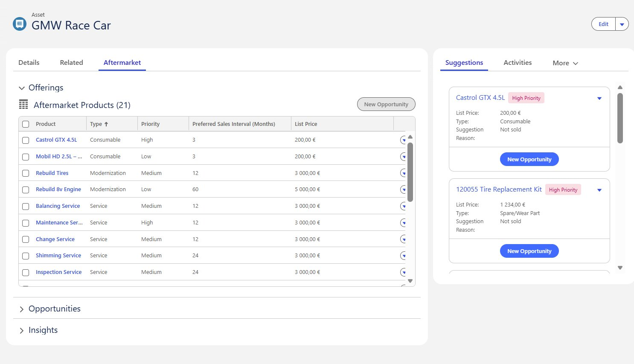Open 120055 Tire Replacement Kit card menu
Viewport: 634px width, 364px height.
click(599, 190)
